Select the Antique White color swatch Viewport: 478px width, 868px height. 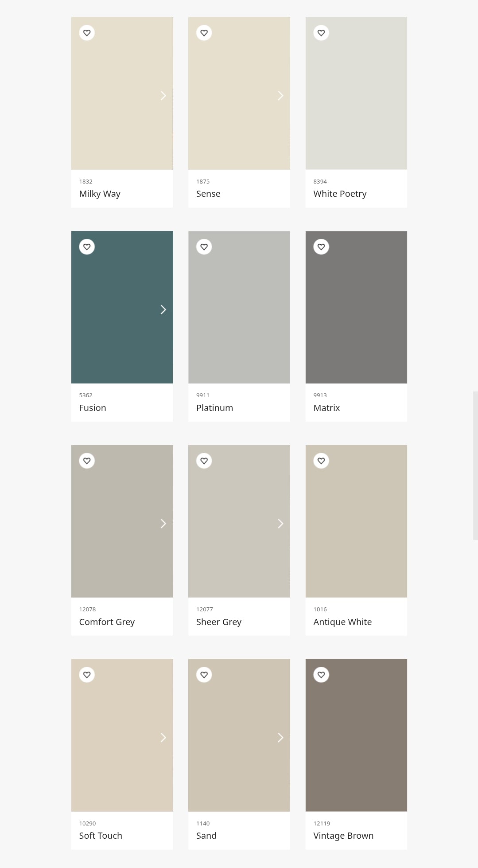pyautogui.click(x=356, y=521)
